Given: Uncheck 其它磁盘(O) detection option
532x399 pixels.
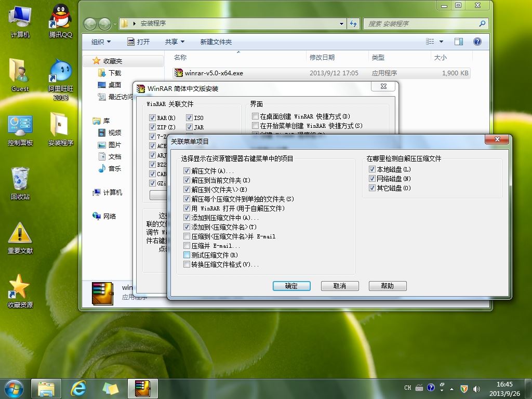Looking at the screenshot, I should point(372,188).
